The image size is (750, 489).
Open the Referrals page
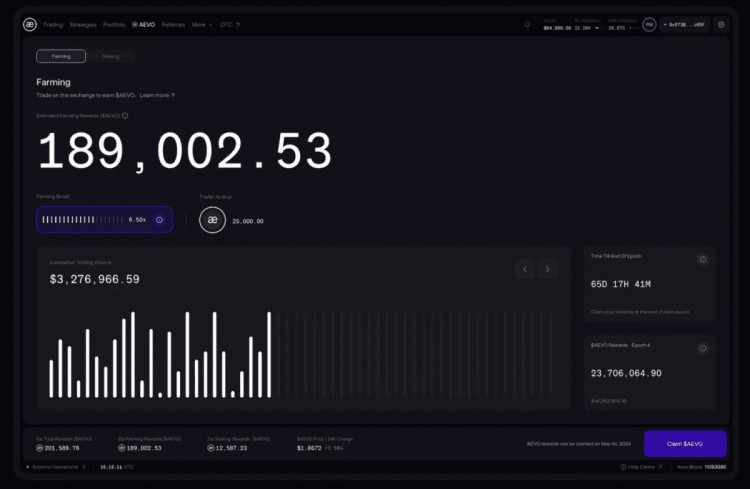(x=173, y=24)
